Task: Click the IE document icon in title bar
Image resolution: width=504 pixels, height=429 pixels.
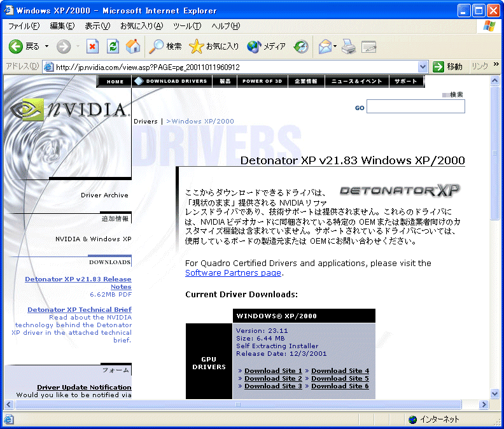Action: tap(8, 10)
